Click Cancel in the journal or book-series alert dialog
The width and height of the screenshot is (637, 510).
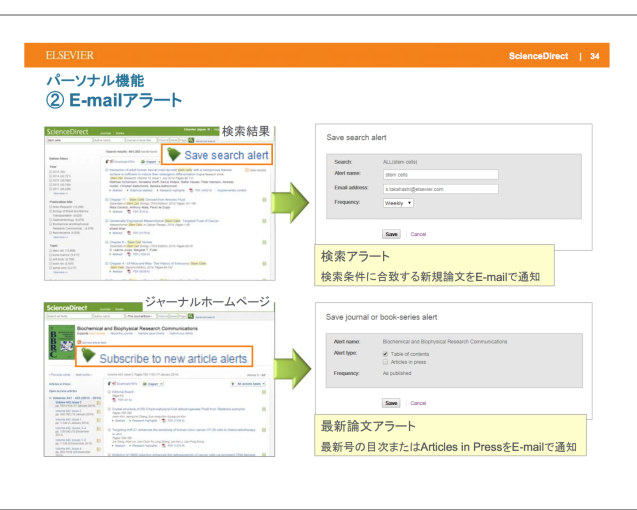pyautogui.click(x=418, y=403)
